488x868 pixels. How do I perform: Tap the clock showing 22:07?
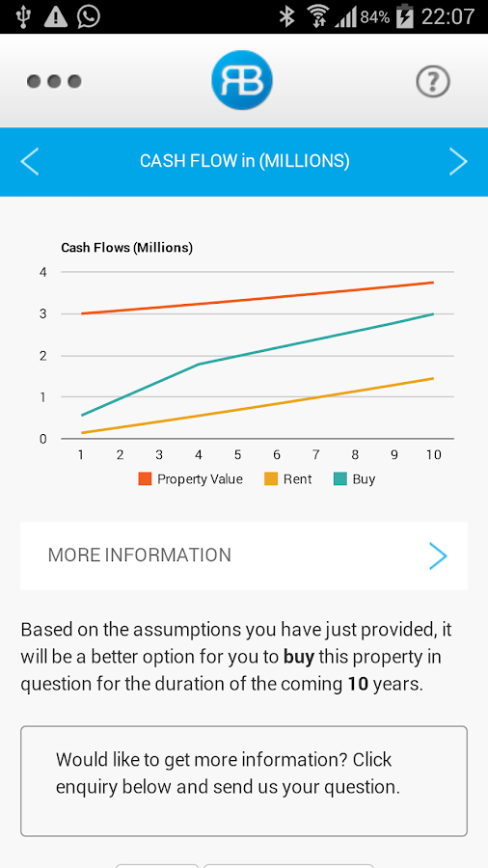[x=448, y=16]
